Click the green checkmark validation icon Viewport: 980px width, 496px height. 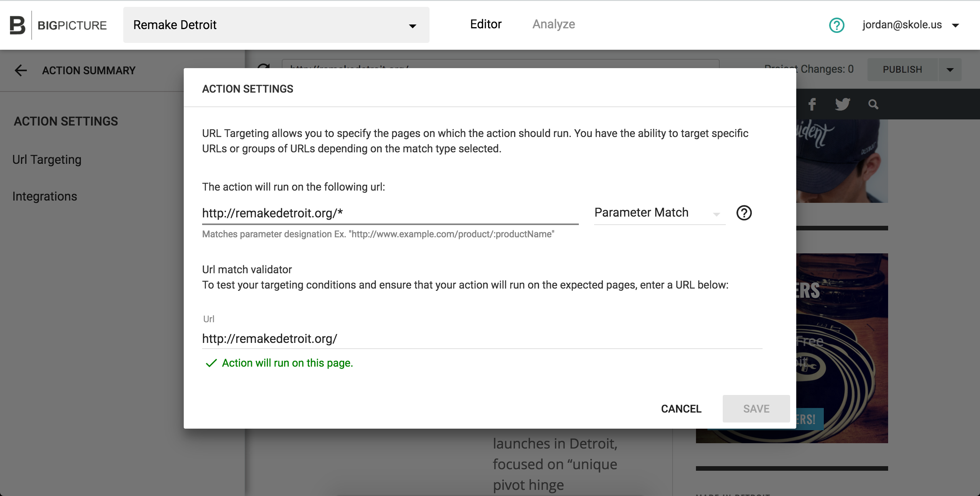pyautogui.click(x=211, y=363)
